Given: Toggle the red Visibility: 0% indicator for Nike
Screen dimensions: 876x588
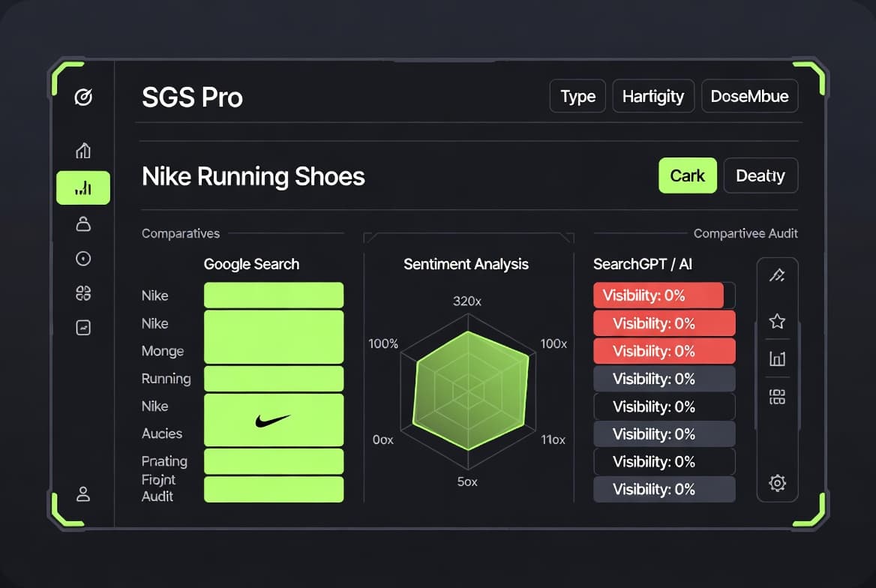Looking at the screenshot, I should [659, 295].
